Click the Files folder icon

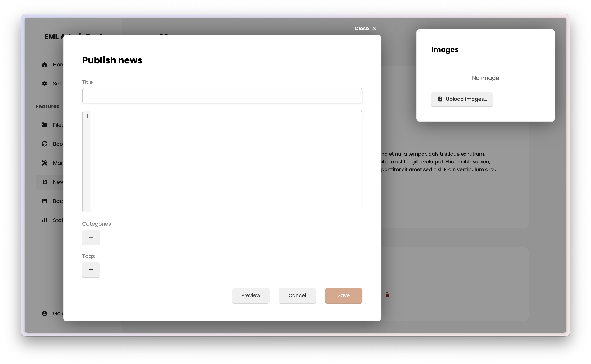[45, 125]
